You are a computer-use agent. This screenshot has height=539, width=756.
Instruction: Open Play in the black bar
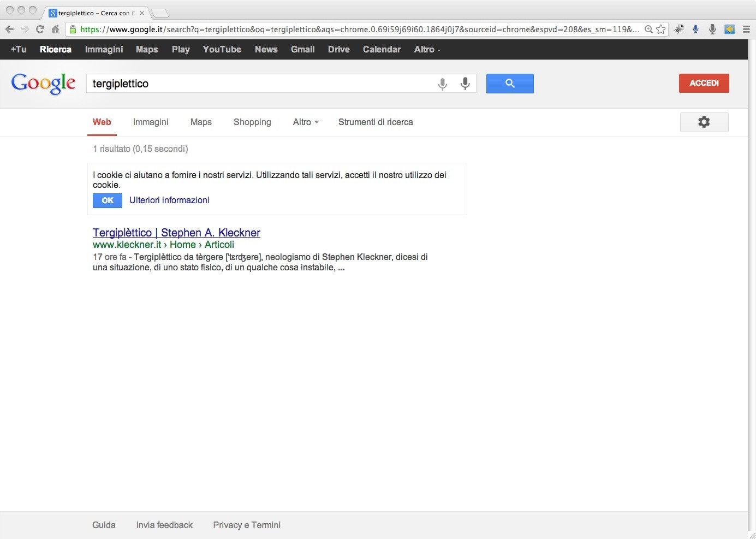tap(181, 49)
